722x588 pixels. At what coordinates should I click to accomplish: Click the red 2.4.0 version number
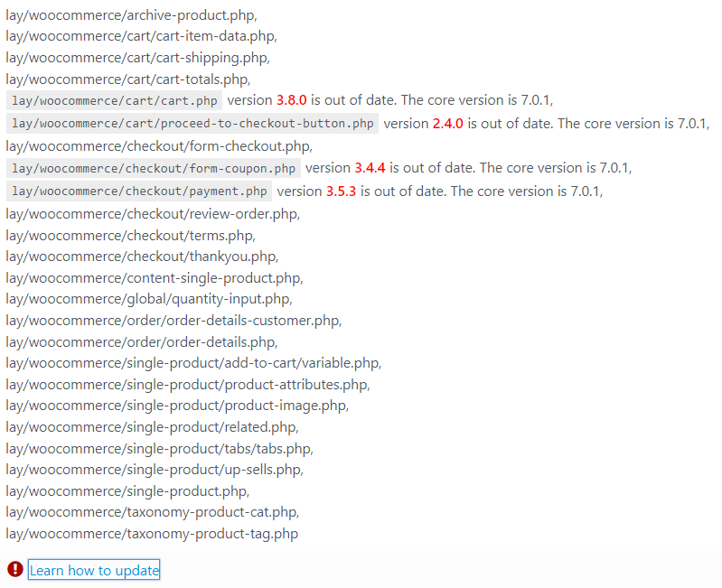point(447,124)
